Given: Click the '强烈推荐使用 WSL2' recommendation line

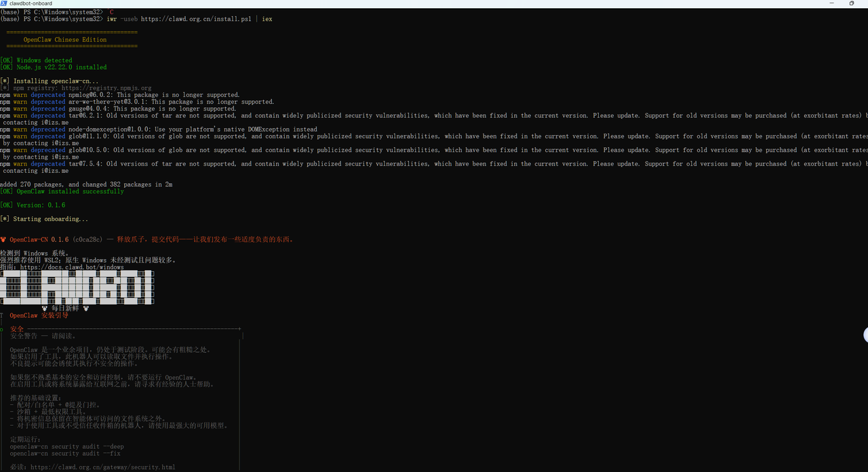Looking at the screenshot, I should coord(88,260).
